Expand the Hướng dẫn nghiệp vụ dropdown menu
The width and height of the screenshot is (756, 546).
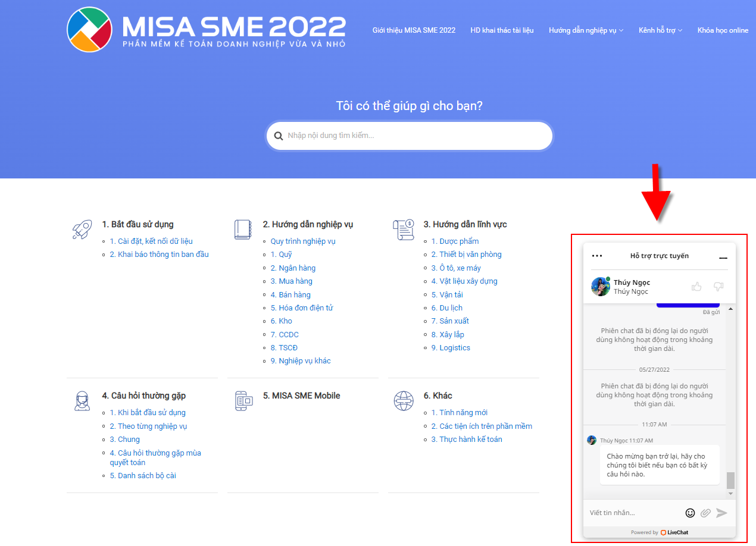(586, 30)
